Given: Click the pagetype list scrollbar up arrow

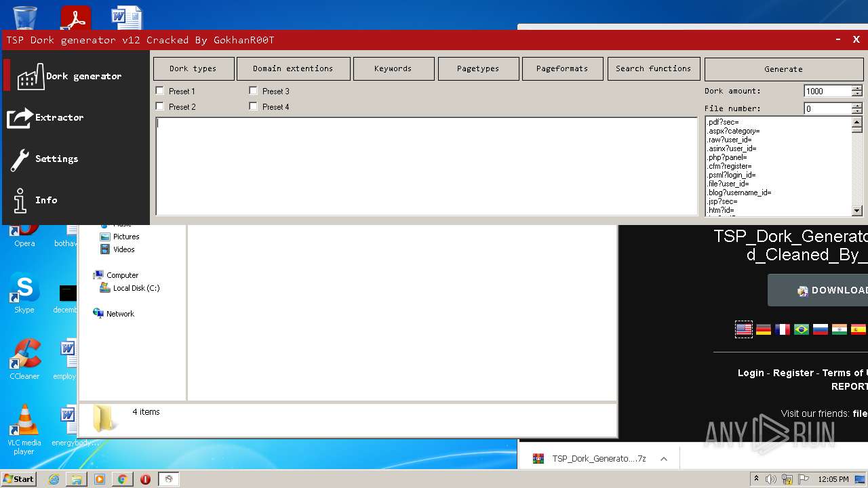Looking at the screenshot, I should point(857,123).
